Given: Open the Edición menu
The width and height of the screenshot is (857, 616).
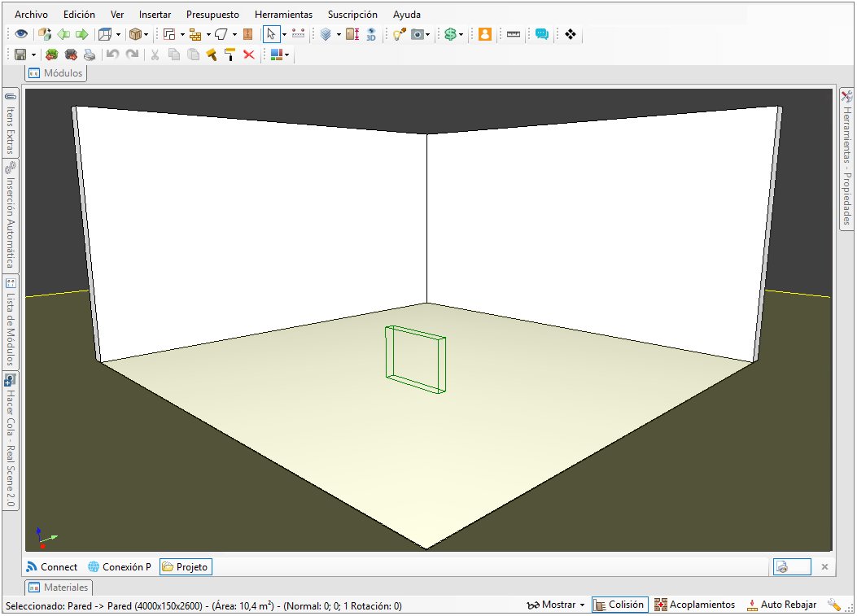Looking at the screenshot, I should coord(79,15).
